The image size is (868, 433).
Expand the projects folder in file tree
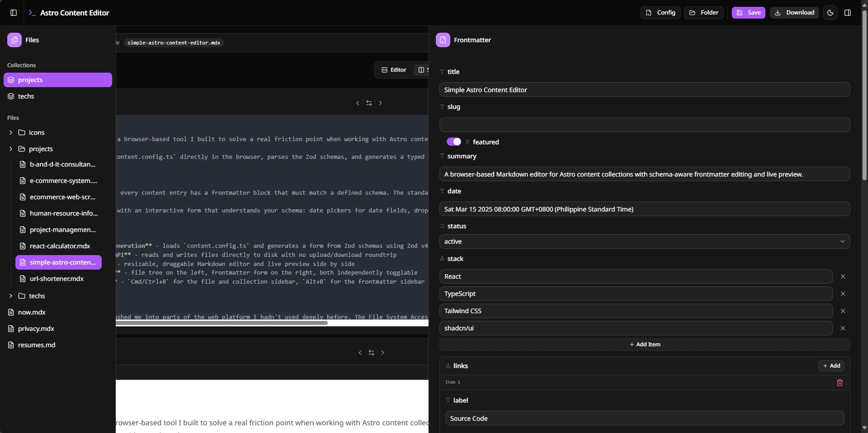[x=10, y=148]
